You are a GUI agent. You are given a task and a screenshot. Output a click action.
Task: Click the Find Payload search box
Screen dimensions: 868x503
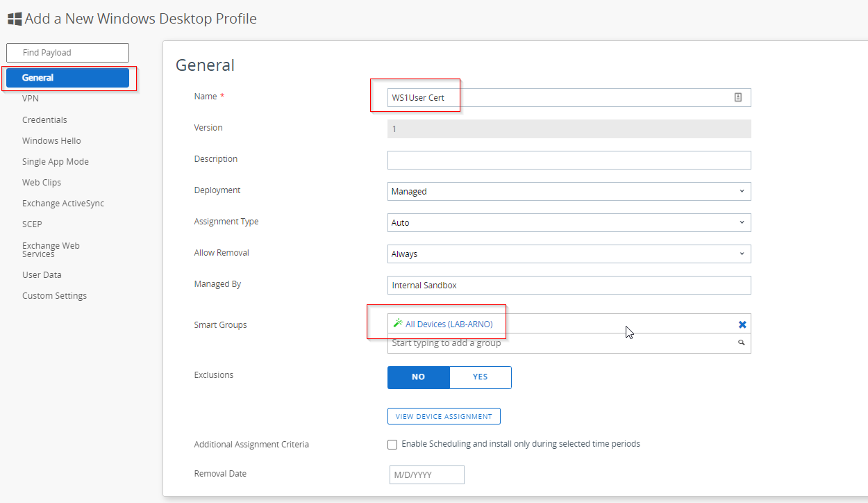67,52
